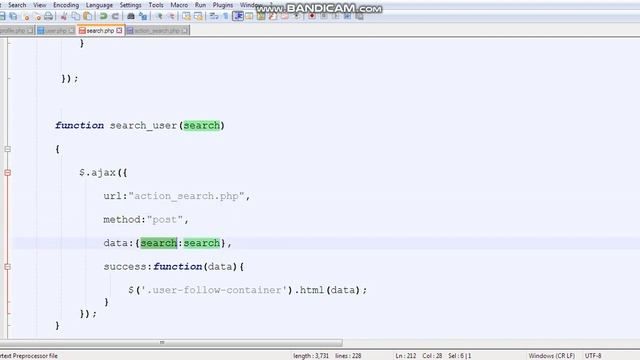Screen dimensions: 640x360
Task: Open the Replace toolbar icon
Action: pyautogui.click(x=142, y=16)
